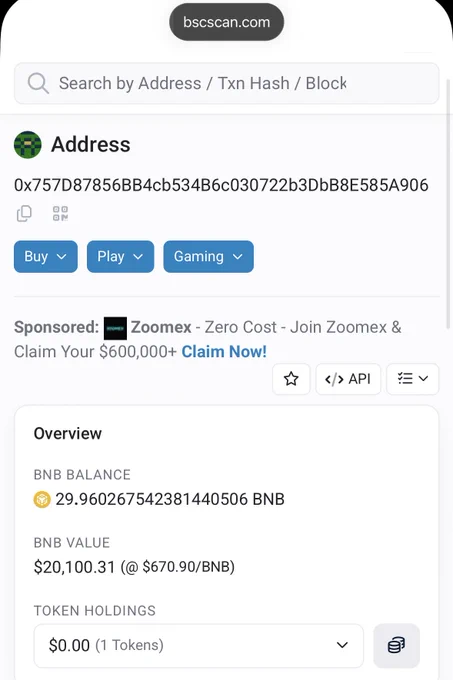Copy the wallet address with copy icon
Image resolution: width=453 pixels, height=680 pixels.
click(x=24, y=213)
